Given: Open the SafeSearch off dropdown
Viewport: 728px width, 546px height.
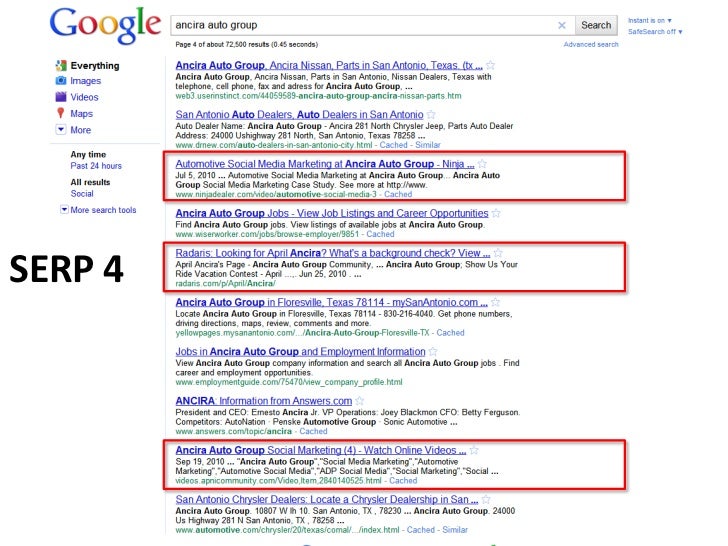Looking at the screenshot, I should click(x=655, y=32).
